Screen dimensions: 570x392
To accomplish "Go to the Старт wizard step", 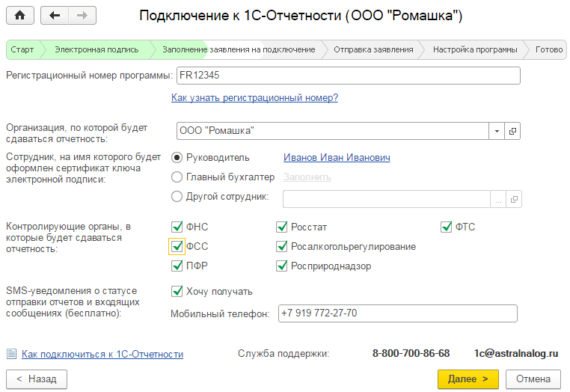I will [x=22, y=49].
